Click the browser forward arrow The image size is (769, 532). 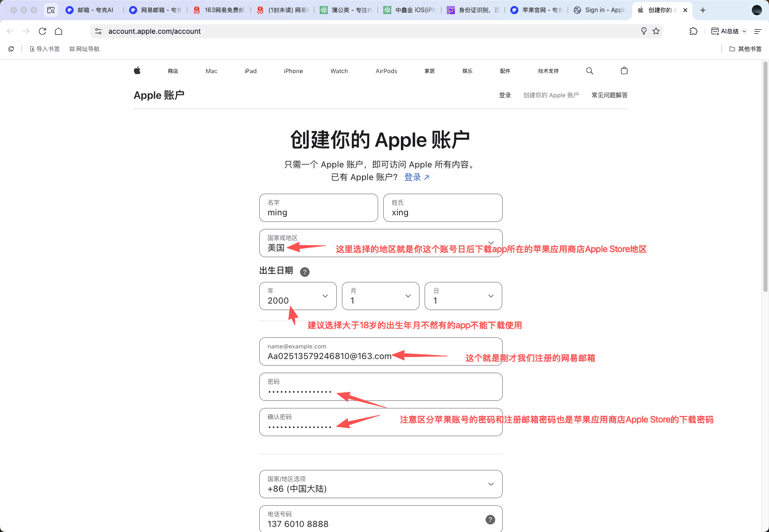click(x=26, y=31)
